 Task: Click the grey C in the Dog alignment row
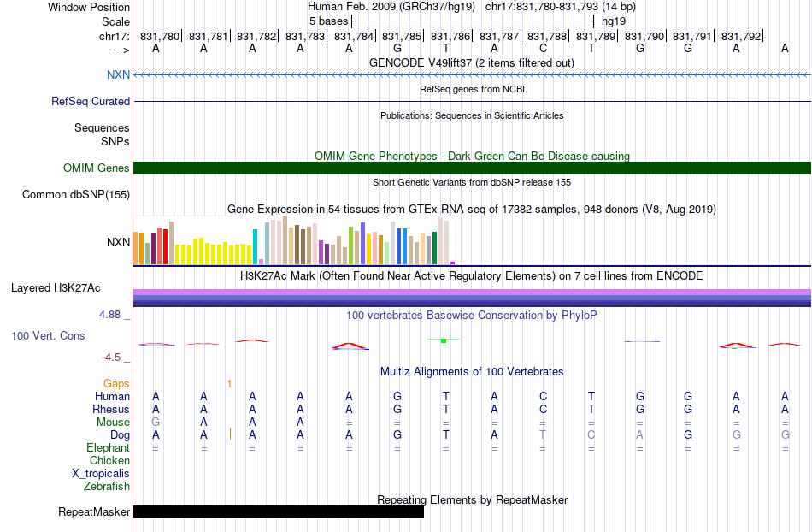(591, 435)
